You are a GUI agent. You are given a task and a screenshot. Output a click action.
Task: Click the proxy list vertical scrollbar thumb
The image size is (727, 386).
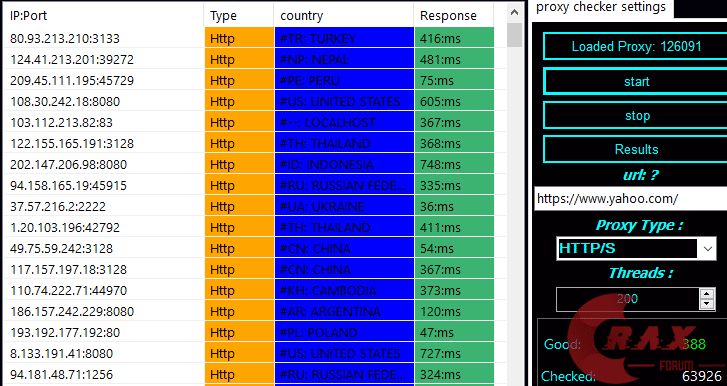coord(514,35)
